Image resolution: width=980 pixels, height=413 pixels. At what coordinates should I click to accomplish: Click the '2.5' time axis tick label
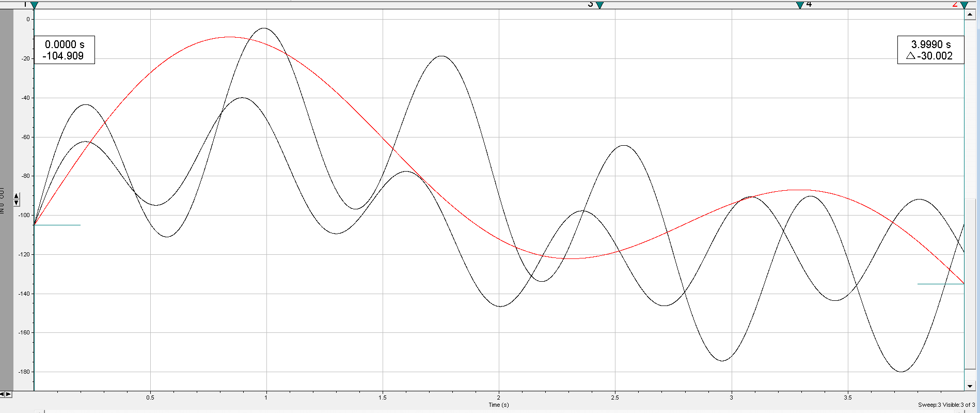[x=615, y=397]
